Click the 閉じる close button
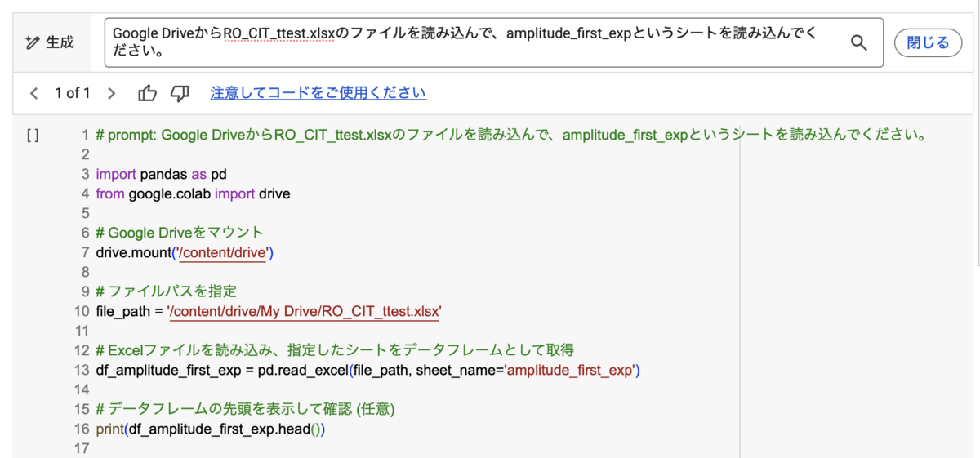Viewport: 980px width, 458px height. point(929,42)
